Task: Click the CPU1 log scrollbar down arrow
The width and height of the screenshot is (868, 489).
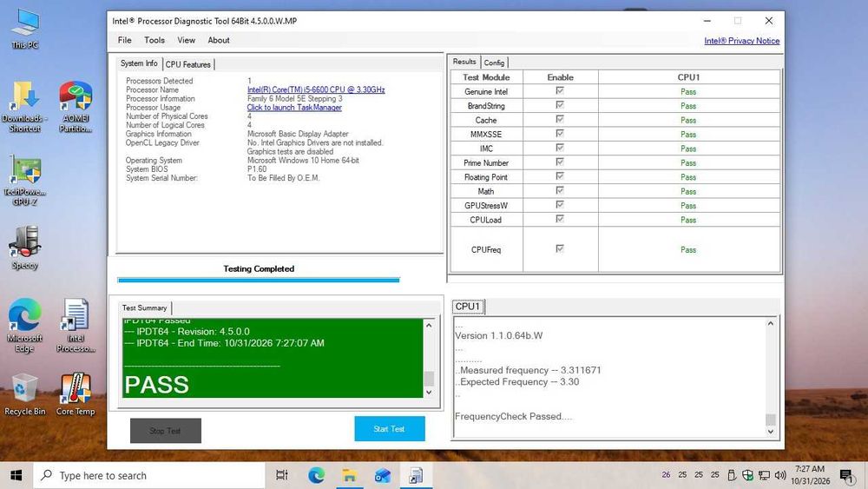Action: point(771,432)
